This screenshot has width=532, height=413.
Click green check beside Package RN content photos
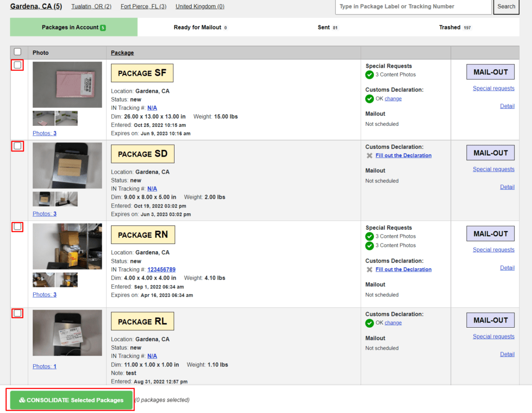369,236
